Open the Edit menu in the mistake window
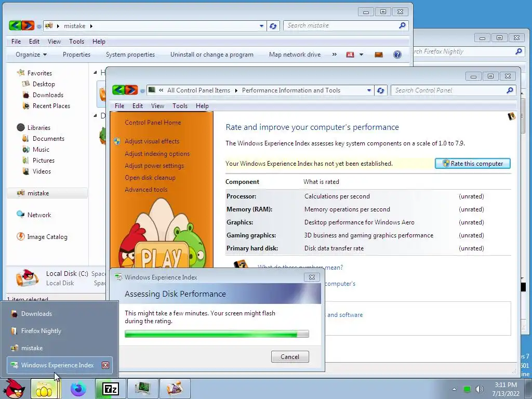This screenshot has height=399, width=532. tap(34, 42)
